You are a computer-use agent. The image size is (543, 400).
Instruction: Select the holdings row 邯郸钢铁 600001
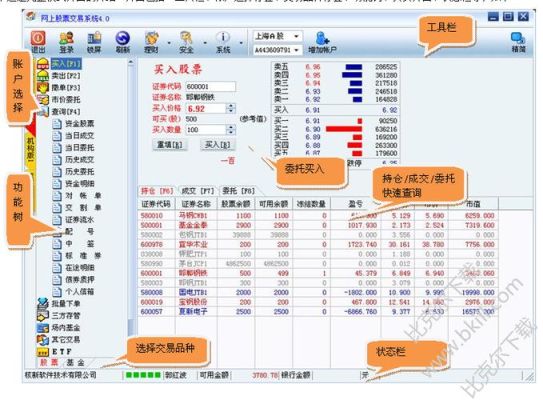[318, 273]
